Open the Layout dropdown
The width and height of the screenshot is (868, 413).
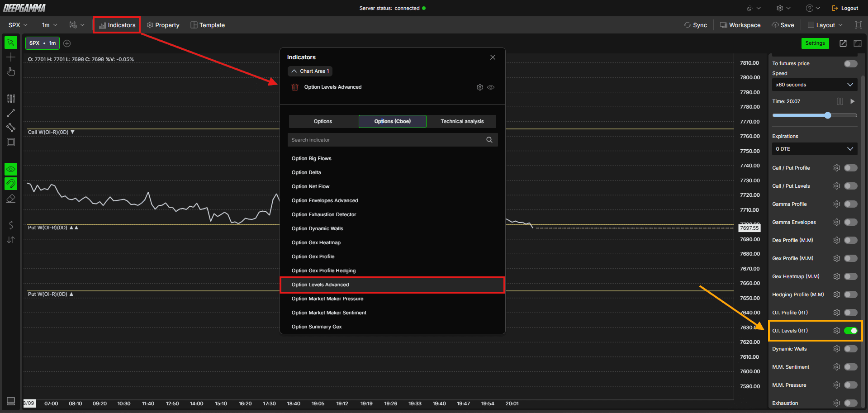(x=825, y=25)
